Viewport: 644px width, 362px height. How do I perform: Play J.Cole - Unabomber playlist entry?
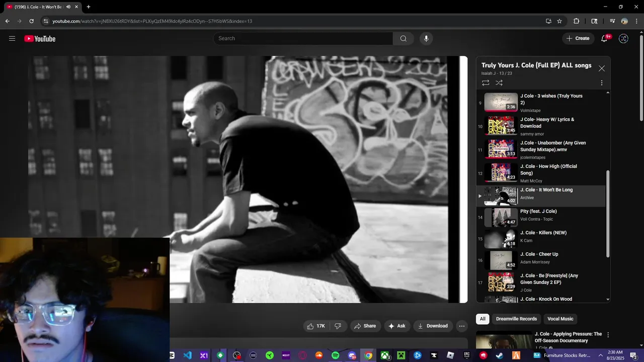coord(541,149)
